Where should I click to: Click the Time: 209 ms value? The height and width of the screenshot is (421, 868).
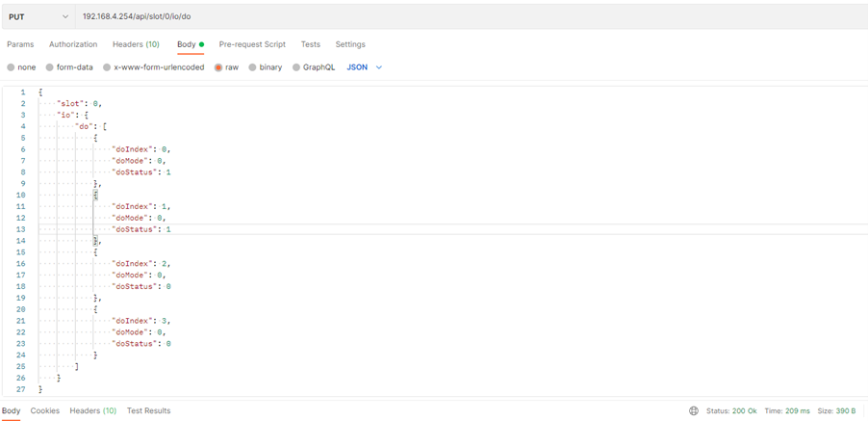[x=786, y=411]
